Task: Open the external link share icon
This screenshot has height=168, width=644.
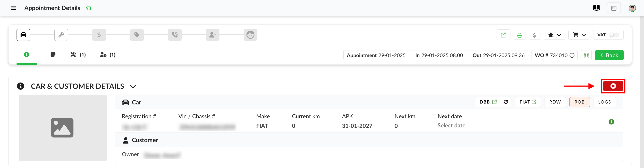Action: 503,35
